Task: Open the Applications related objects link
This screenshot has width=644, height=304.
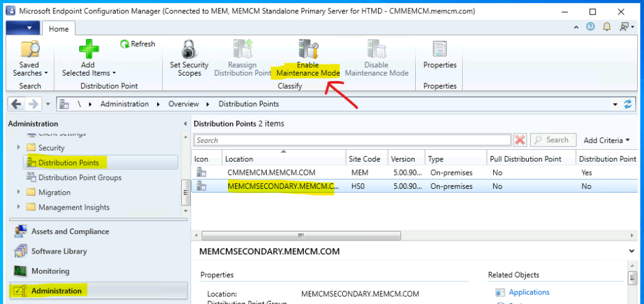Action: coord(529,292)
